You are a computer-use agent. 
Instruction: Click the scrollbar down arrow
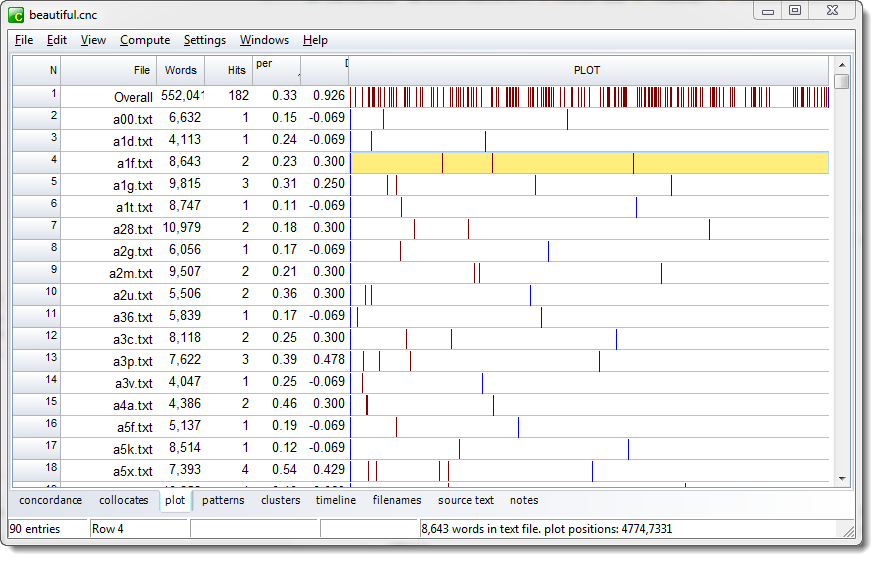point(842,479)
